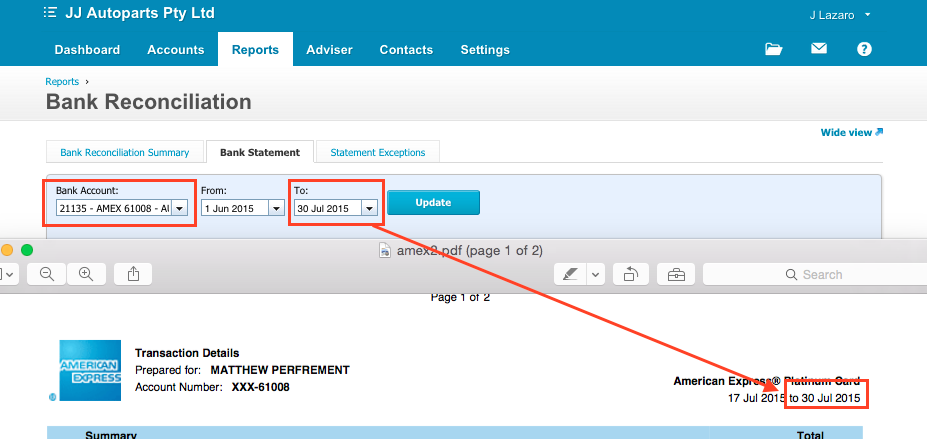
Task: Go to the Accounts menu
Action: [175, 50]
